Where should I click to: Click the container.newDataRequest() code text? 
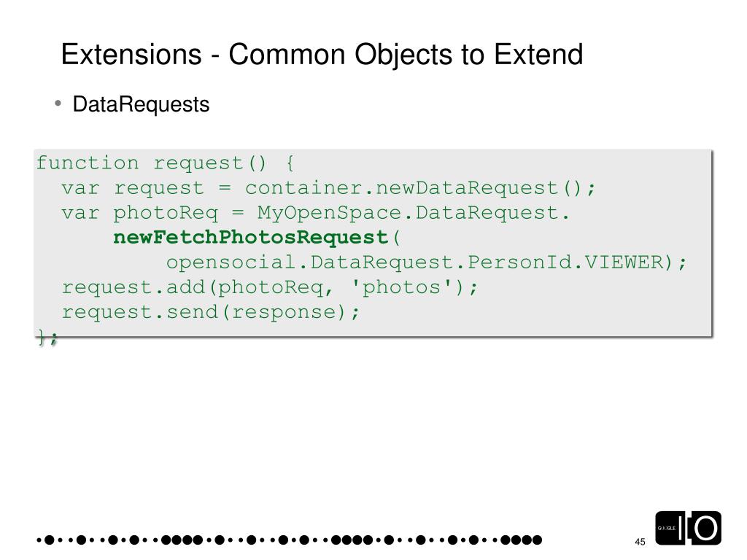pyautogui.click(x=420, y=187)
